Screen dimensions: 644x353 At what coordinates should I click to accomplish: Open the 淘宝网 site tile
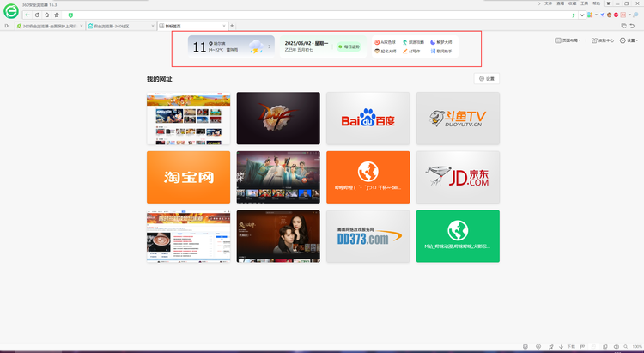coord(188,177)
